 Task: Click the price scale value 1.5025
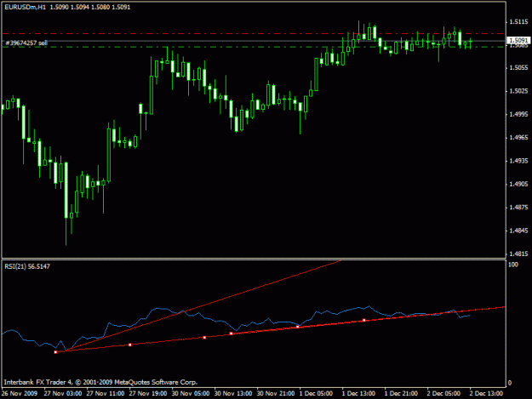tap(518, 91)
